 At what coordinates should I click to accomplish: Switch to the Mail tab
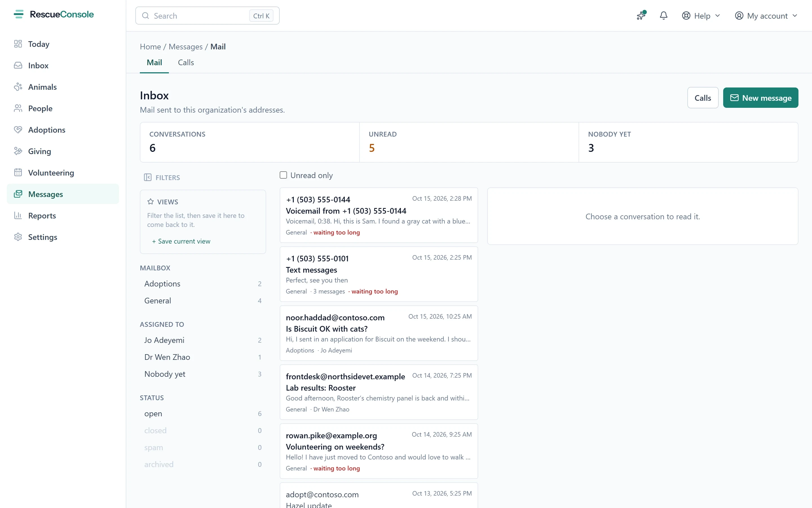click(x=154, y=62)
